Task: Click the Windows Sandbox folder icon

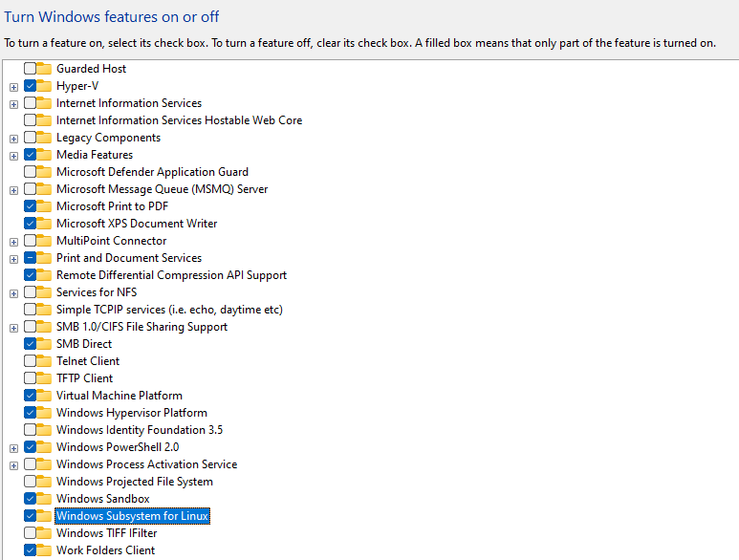Action: [44, 498]
